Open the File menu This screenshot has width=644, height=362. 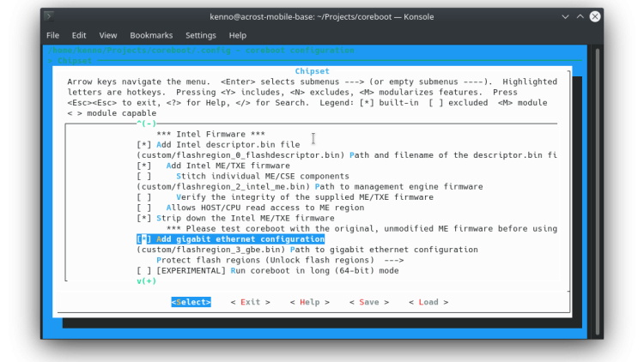coord(52,35)
